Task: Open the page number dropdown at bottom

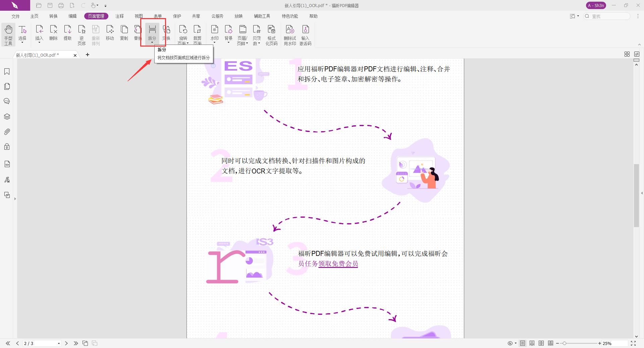Action: point(59,343)
